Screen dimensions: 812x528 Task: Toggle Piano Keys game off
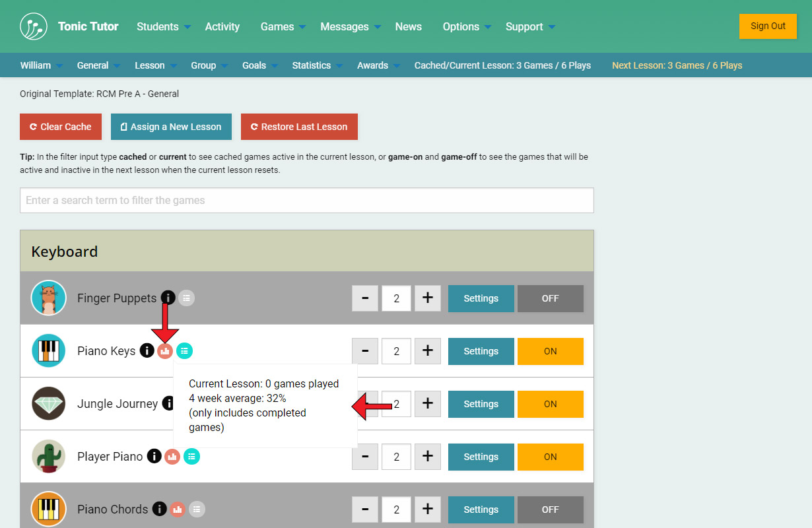(x=550, y=351)
